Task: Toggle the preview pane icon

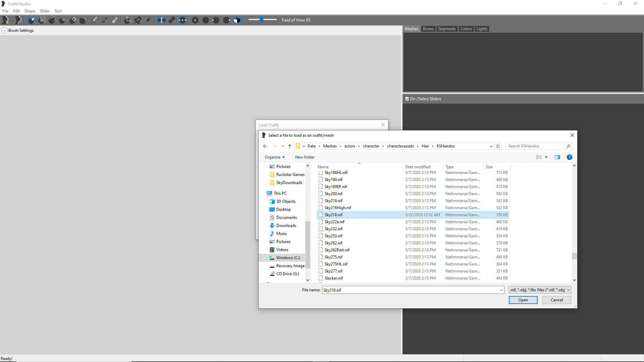Action: coord(557,157)
